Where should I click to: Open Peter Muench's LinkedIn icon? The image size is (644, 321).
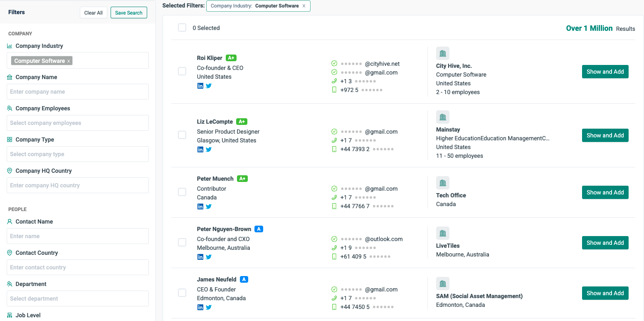[200, 207]
